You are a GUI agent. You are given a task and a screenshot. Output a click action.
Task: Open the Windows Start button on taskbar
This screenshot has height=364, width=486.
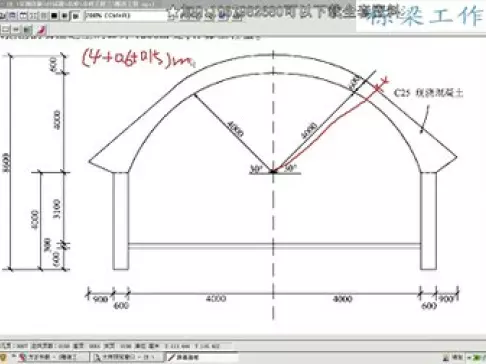pos(3,358)
